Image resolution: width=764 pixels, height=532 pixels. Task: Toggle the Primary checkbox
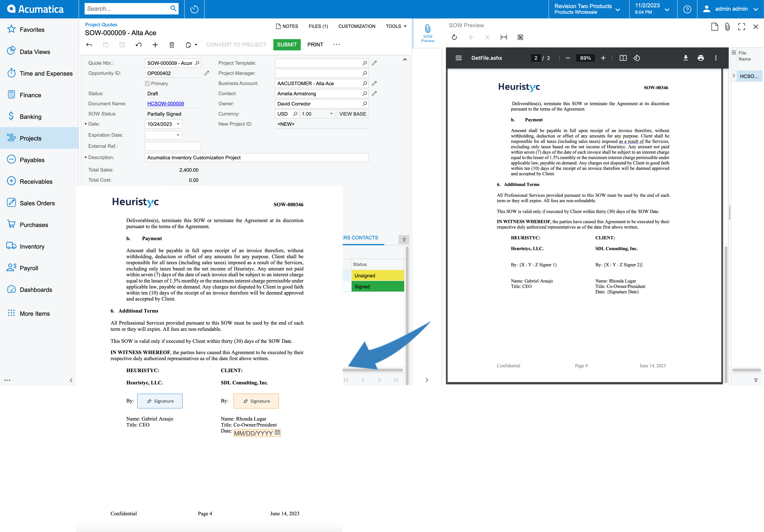147,83
